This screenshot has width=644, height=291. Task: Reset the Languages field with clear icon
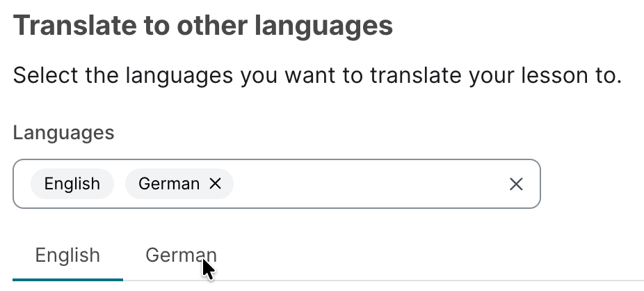[x=516, y=184]
